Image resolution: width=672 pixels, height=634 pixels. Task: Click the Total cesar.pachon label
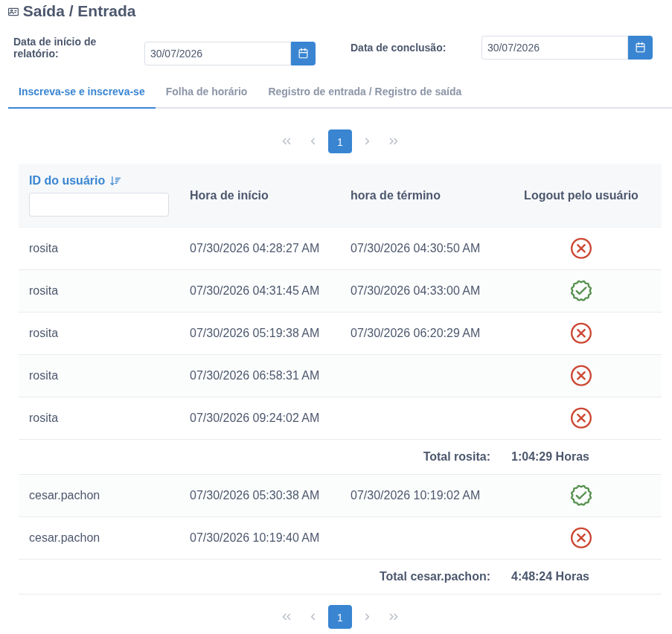click(435, 576)
